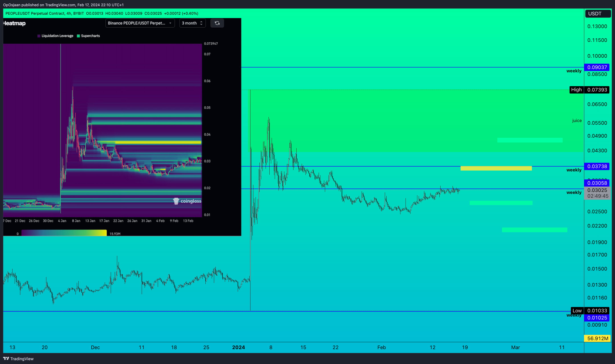The height and width of the screenshot is (364, 615).
Task: Click the 0.073947 heatmap top price value
Action: tap(211, 44)
